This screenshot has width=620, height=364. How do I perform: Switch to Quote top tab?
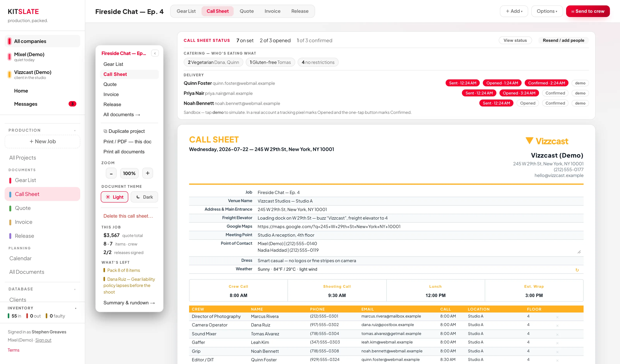246,11
